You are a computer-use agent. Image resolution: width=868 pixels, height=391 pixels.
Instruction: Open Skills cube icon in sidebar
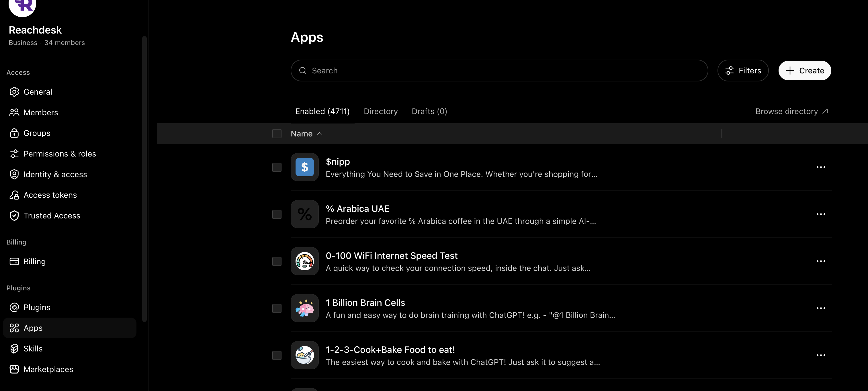coord(14,349)
